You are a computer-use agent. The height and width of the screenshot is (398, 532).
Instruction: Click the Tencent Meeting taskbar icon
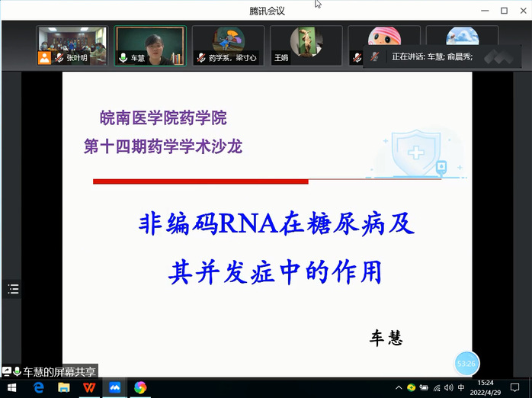(x=115, y=388)
